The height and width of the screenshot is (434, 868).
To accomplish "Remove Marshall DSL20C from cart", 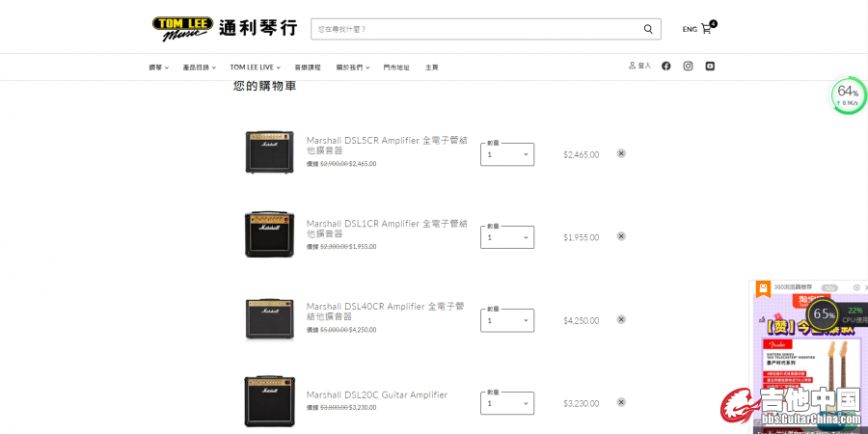I will (x=621, y=402).
